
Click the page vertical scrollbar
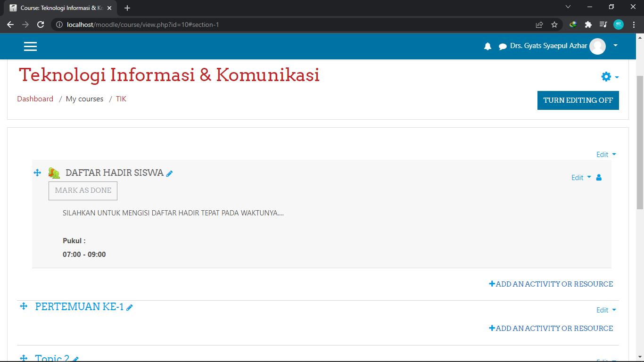[640, 142]
